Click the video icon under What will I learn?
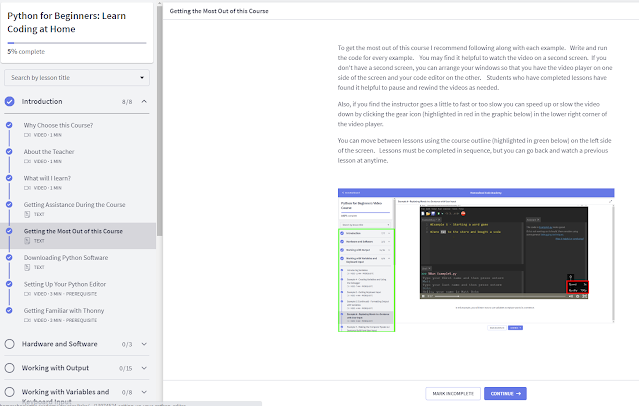 point(27,188)
